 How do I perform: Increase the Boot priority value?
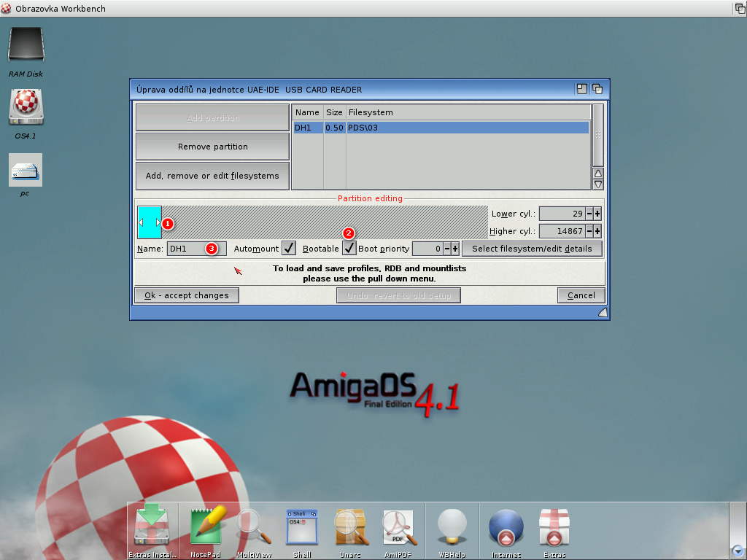tap(455, 249)
